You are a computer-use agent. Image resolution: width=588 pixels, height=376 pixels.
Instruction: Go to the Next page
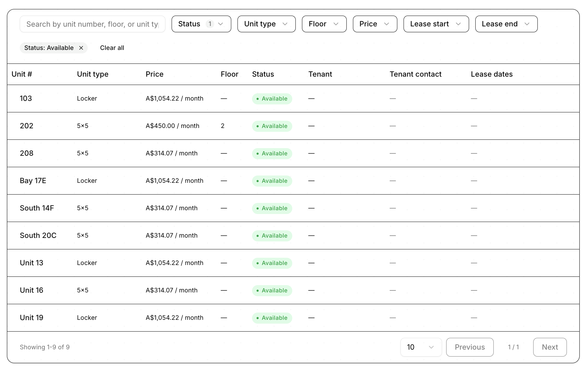pos(550,347)
